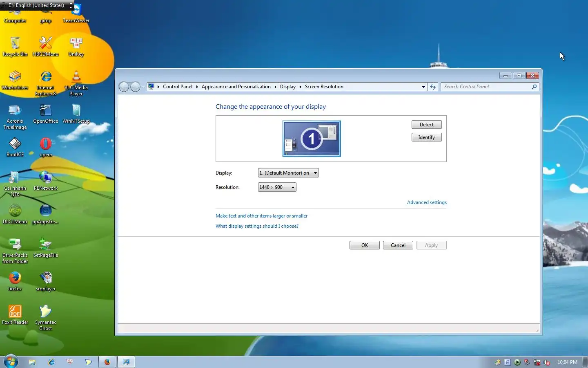This screenshot has height=368, width=588.
Task: Select SetPageFile desktop icon
Action: click(45, 247)
